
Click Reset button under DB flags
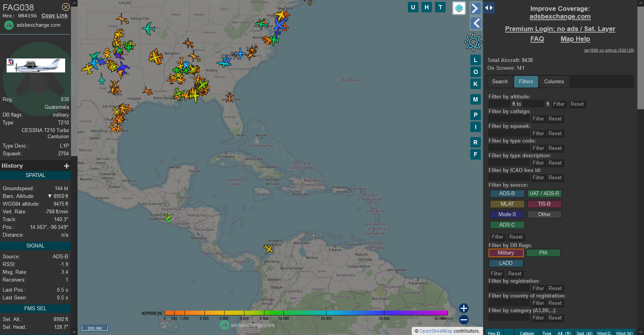[515, 274]
